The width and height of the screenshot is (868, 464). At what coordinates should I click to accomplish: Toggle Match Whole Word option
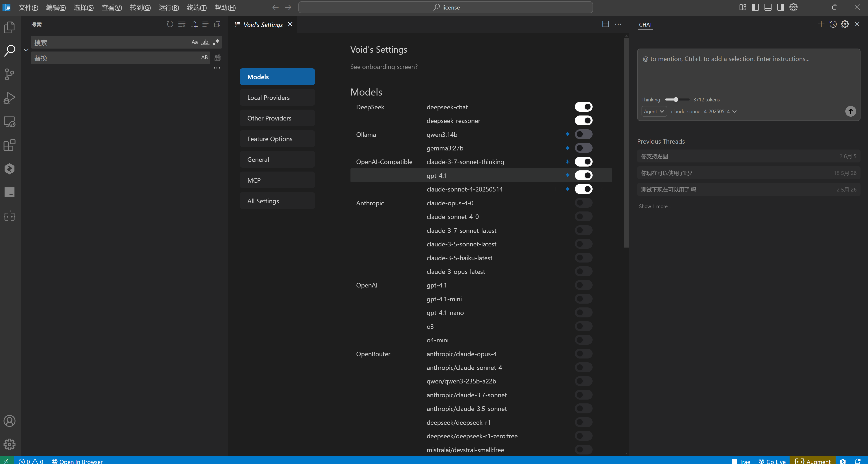tap(205, 42)
